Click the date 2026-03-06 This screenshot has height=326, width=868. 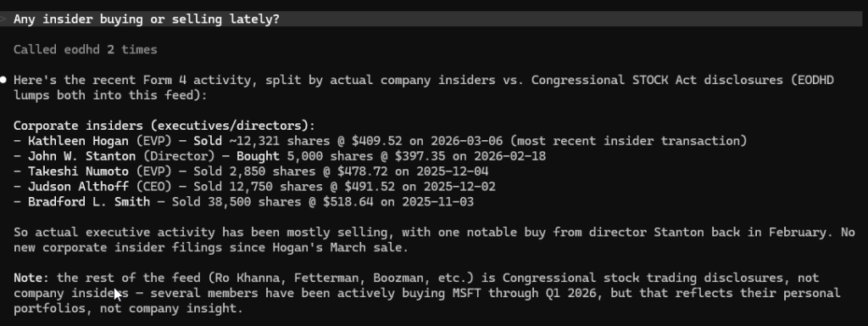click(467, 141)
